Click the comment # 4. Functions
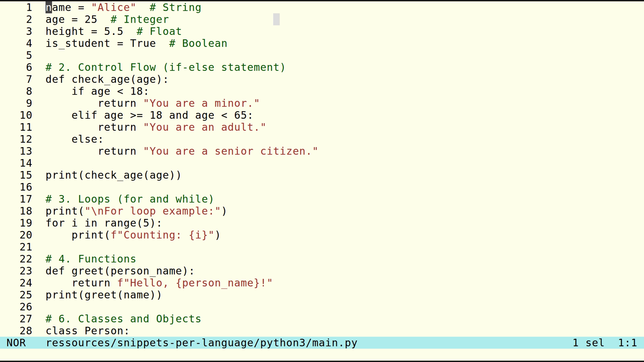This screenshot has width=644, height=362. [x=91, y=259]
